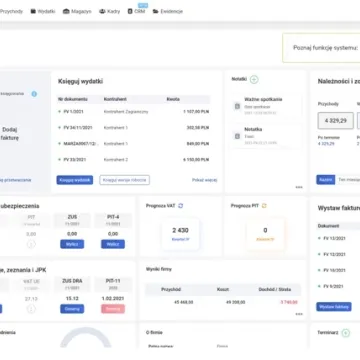The image size is (360, 360).
Task: Click the Poznaj funkcję systemu box
Action: 321,48
